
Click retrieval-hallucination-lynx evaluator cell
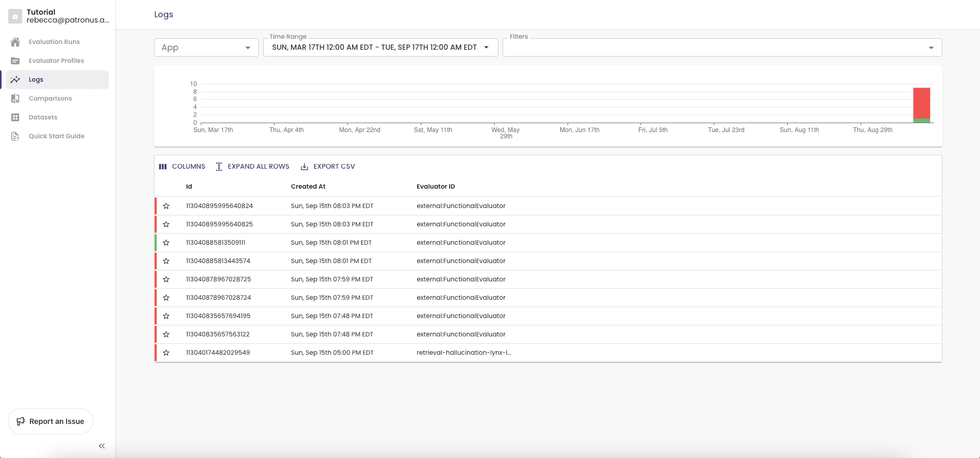(464, 353)
